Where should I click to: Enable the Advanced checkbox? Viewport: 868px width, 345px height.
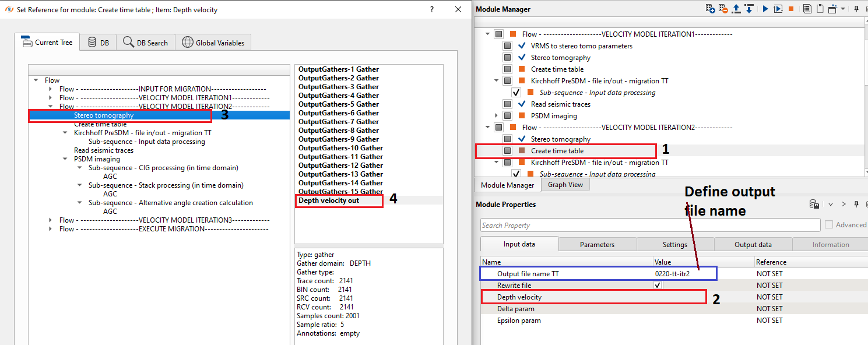[x=829, y=225]
